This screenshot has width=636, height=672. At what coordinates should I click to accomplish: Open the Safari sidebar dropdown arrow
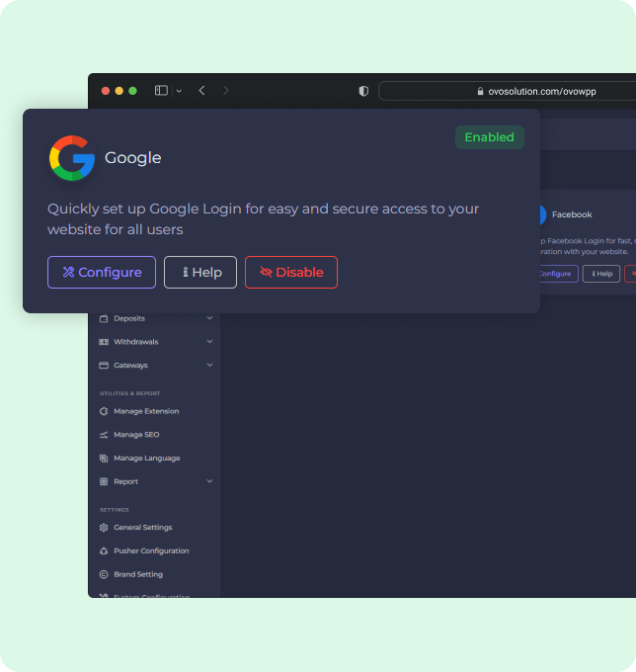pyautogui.click(x=179, y=91)
